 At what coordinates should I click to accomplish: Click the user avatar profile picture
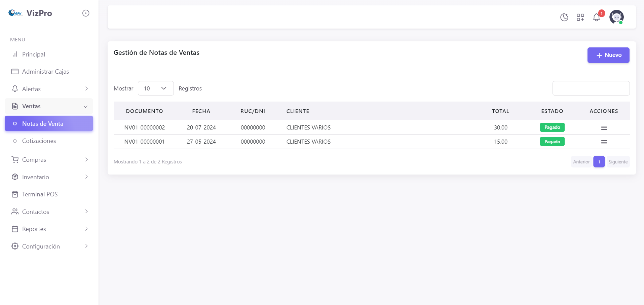coord(616,17)
